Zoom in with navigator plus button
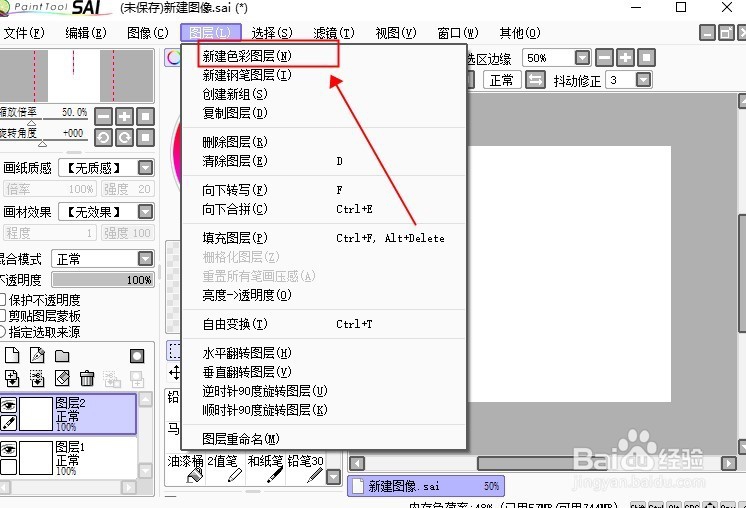The height and width of the screenshot is (508, 746). (x=124, y=117)
